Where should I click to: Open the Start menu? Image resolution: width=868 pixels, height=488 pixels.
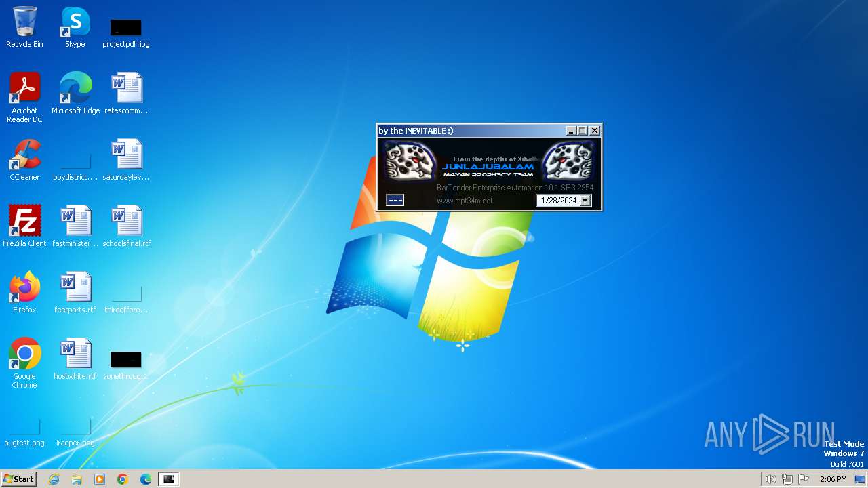click(x=18, y=479)
